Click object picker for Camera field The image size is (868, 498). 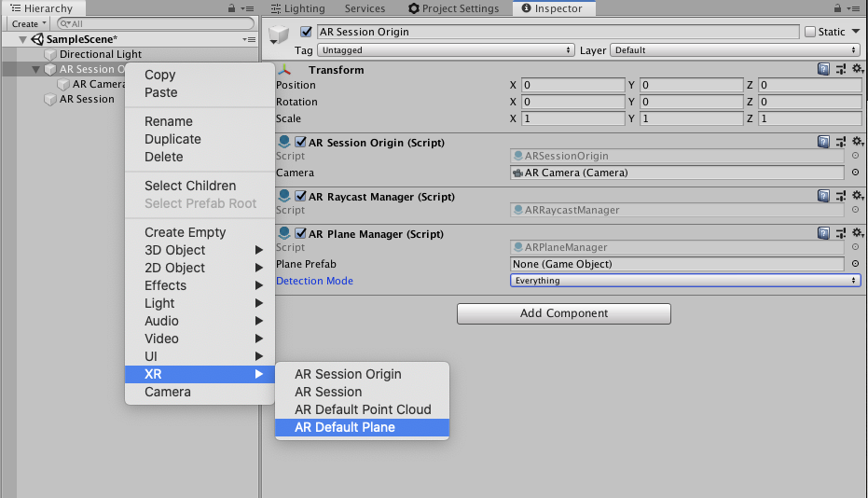click(x=855, y=173)
